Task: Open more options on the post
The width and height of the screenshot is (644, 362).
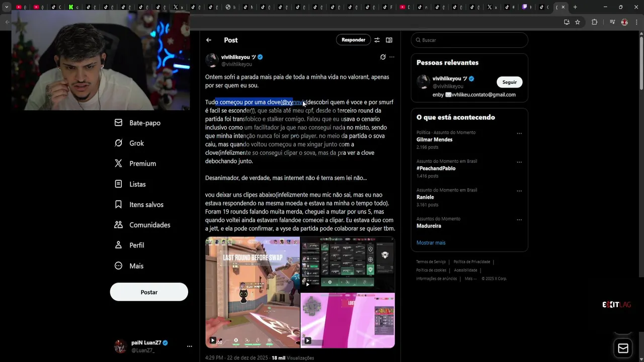Action: [x=392, y=57]
